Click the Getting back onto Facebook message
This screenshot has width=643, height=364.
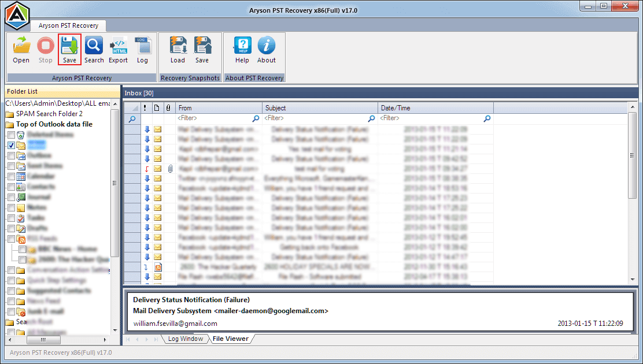pyautogui.click(x=319, y=247)
